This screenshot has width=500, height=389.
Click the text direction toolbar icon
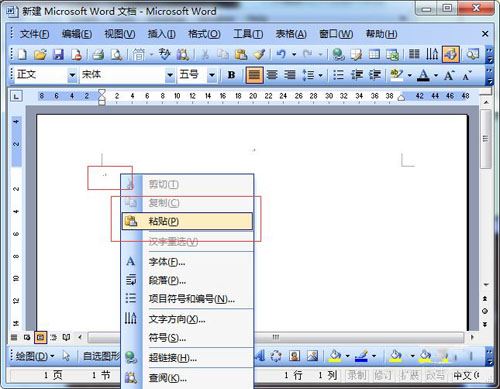point(432,54)
